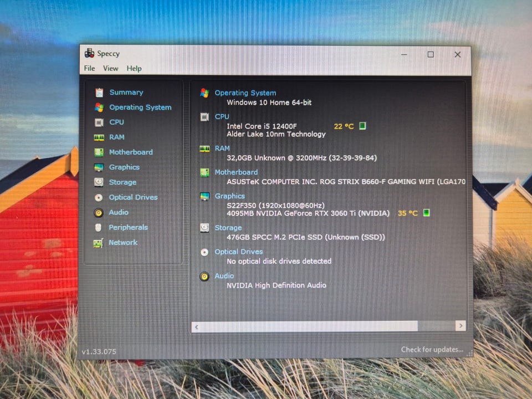This screenshot has height=399, width=532.
Task: Click Alder Lake 10nm Technology text
Action: [x=276, y=134]
